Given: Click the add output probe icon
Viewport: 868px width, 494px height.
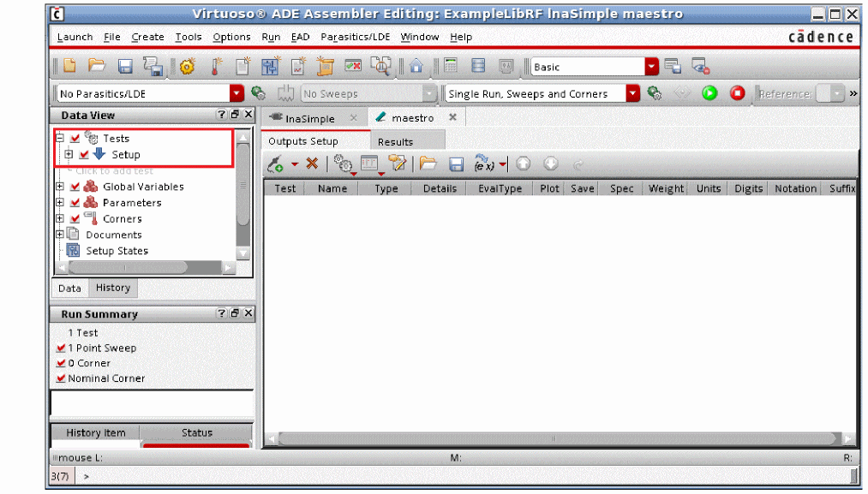Looking at the screenshot, I should tap(276, 164).
